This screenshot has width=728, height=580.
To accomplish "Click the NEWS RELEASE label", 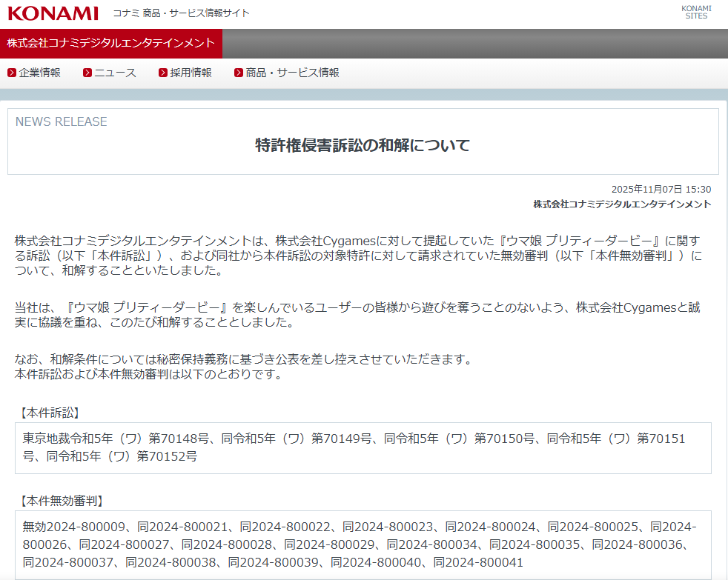I will point(62,121).
